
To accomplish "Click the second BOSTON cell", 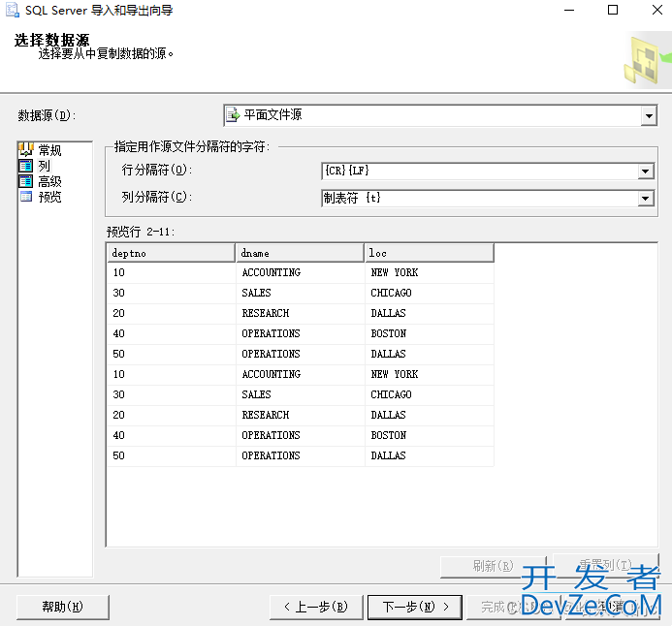I will click(x=430, y=435).
